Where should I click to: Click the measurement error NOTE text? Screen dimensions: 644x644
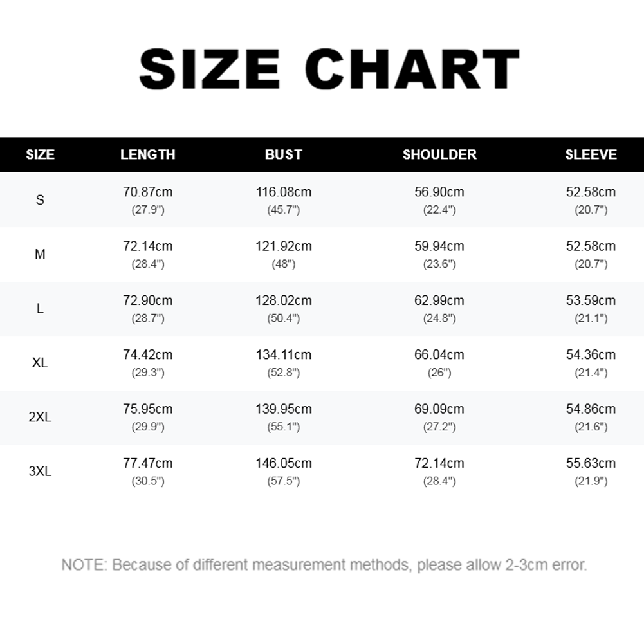click(x=324, y=565)
